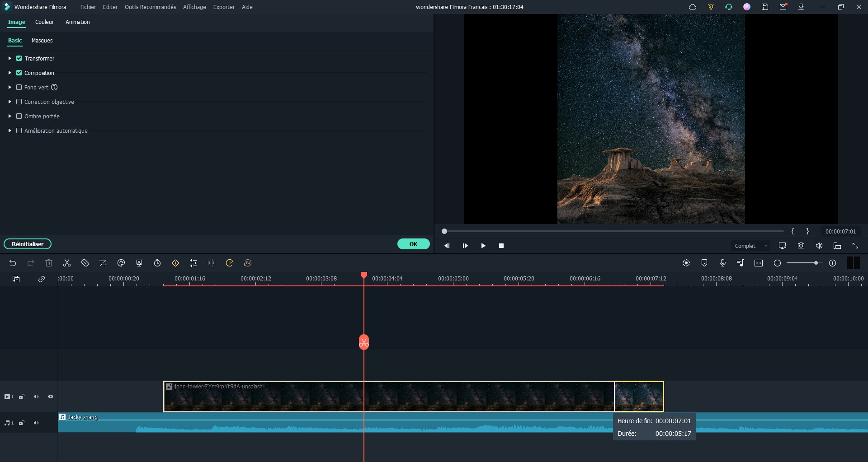The height and width of the screenshot is (462, 868).
Task: Expand the Fond vert section arrow
Action: [x=9, y=87]
